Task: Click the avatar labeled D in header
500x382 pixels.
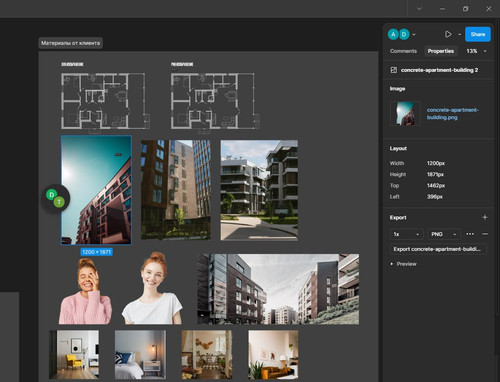Action: coord(404,34)
